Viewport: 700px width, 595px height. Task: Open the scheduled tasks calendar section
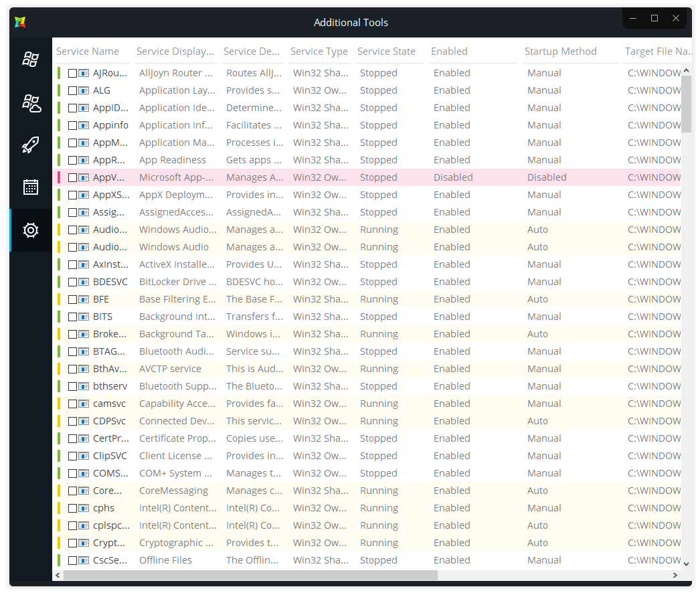30,187
